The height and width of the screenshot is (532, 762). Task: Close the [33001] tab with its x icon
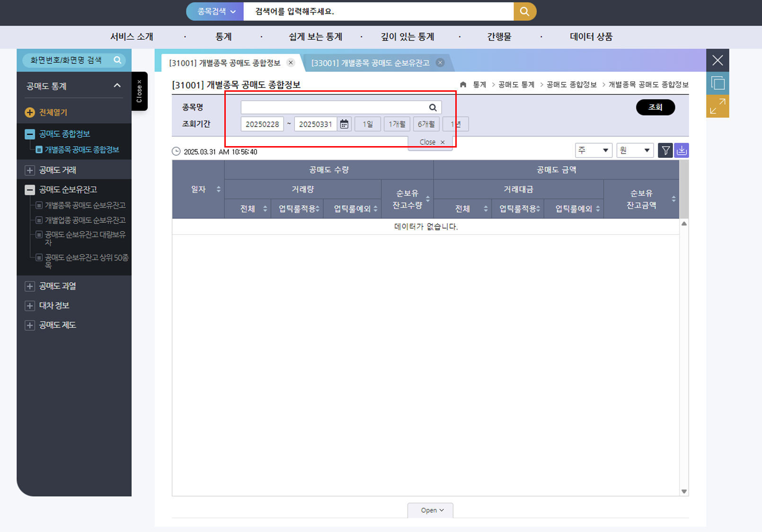click(440, 62)
